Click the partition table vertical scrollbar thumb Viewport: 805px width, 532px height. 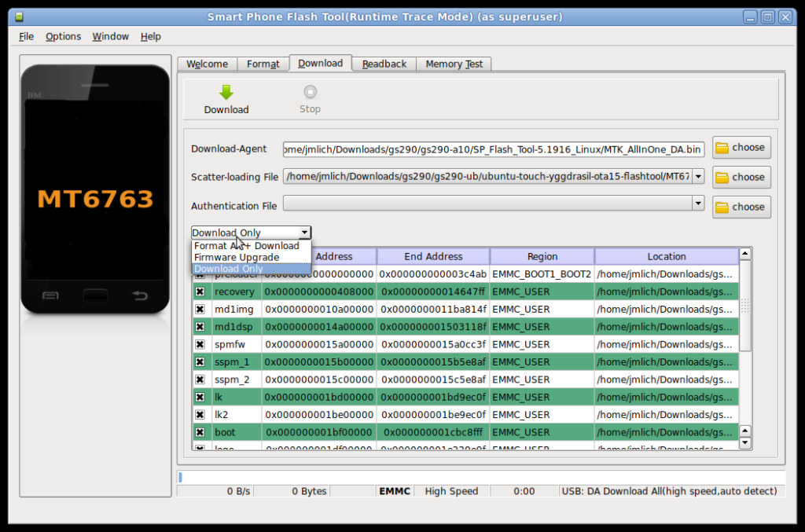pyautogui.click(x=745, y=306)
